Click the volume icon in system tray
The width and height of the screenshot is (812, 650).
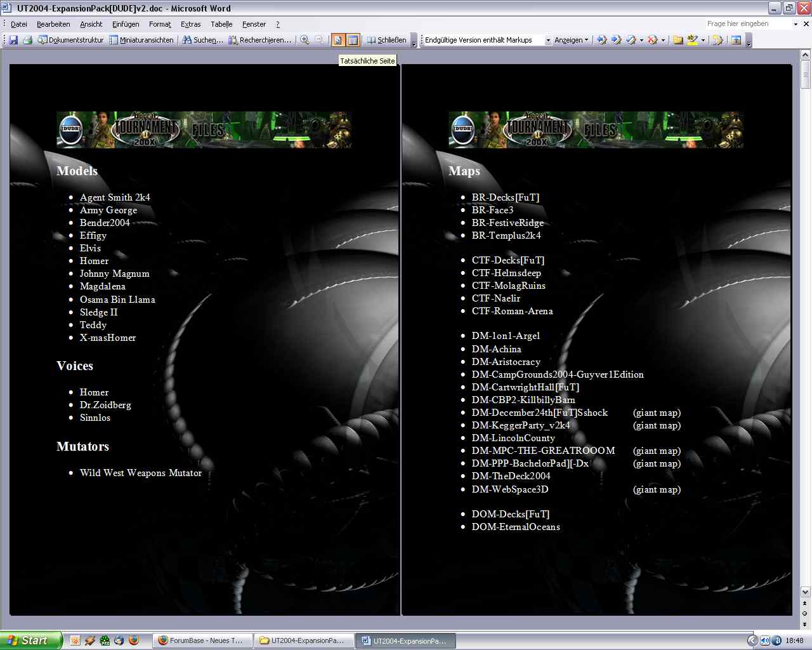(765, 640)
